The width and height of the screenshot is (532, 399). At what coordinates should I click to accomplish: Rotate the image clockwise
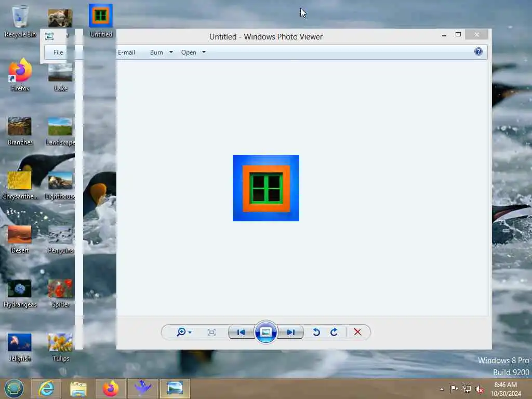[334, 332]
